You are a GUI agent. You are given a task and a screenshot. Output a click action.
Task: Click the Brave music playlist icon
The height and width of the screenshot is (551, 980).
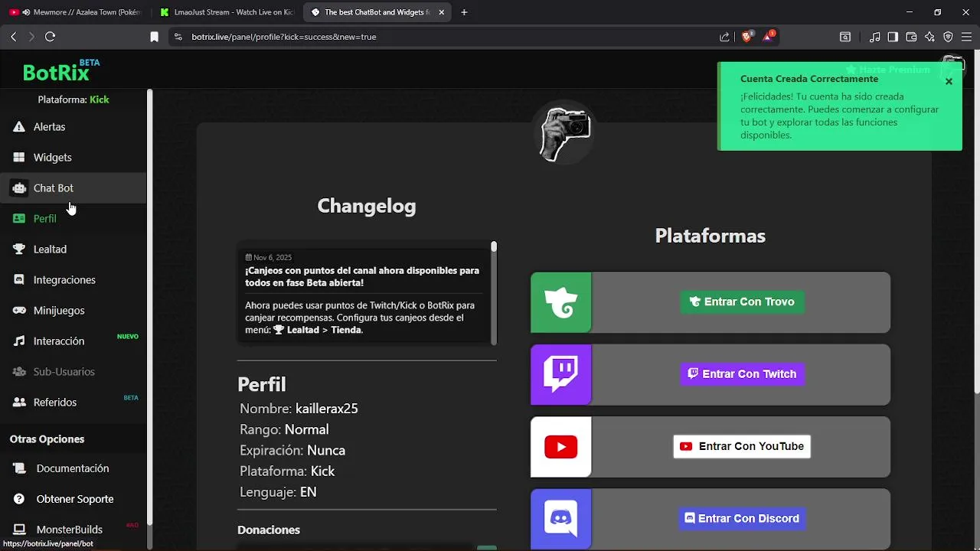pos(874,37)
